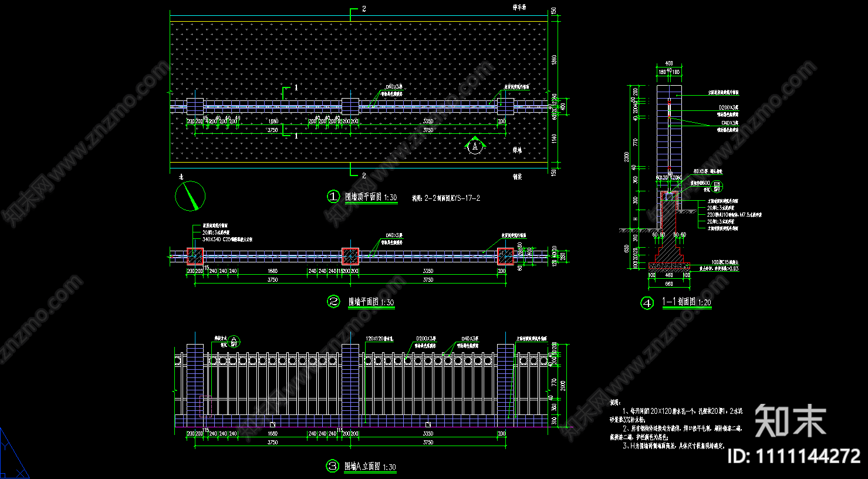Screen dimensions: 868x479
Task: Click the circled number 3 drawing marker
Action: (333, 466)
